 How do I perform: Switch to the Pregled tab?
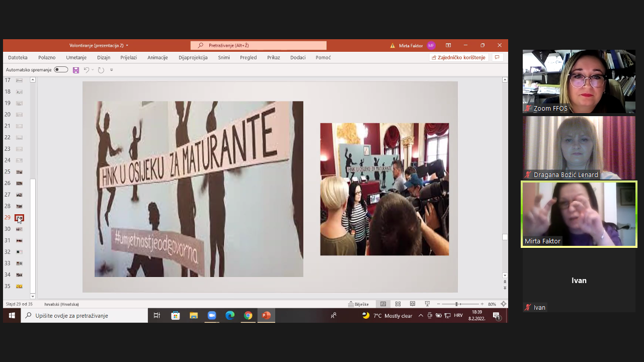[x=249, y=57]
